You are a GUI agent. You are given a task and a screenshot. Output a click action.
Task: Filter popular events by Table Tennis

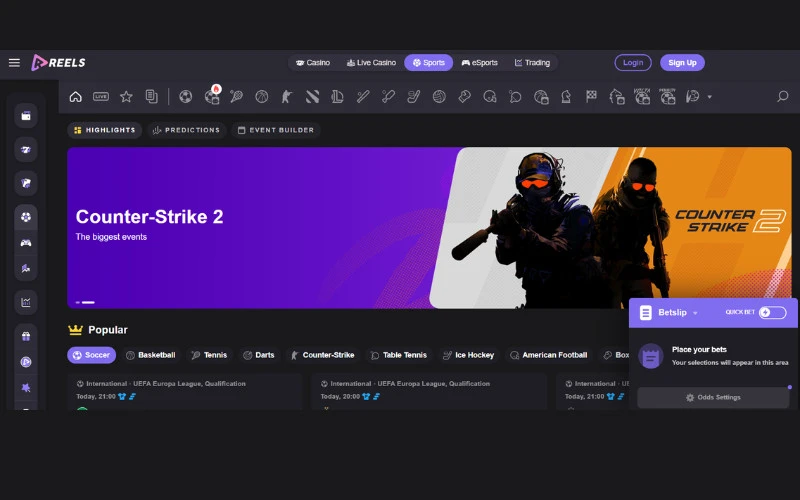[x=398, y=355]
